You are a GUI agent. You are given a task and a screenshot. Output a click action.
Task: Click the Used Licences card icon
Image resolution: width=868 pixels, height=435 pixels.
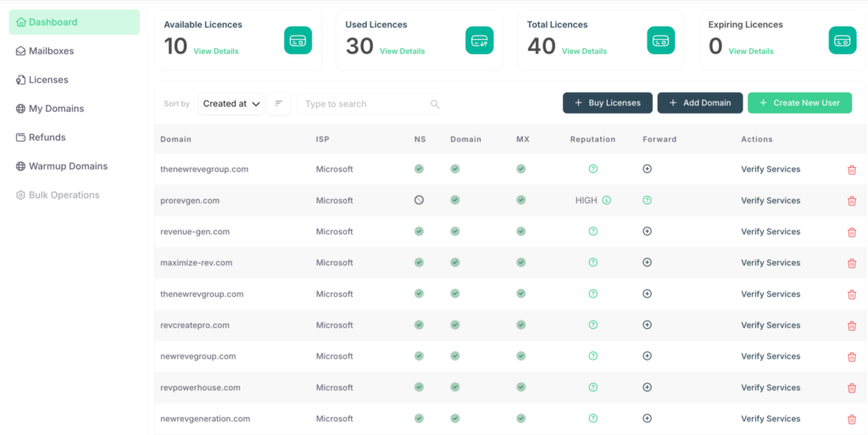[479, 40]
